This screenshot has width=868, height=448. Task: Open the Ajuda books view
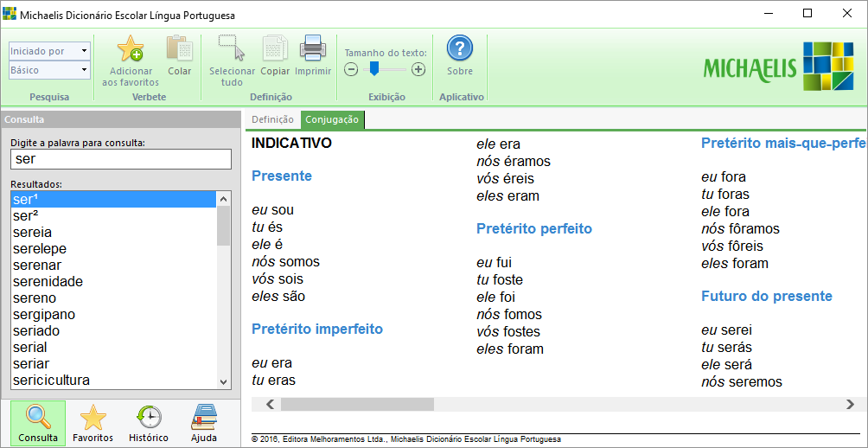click(x=204, y=423)
